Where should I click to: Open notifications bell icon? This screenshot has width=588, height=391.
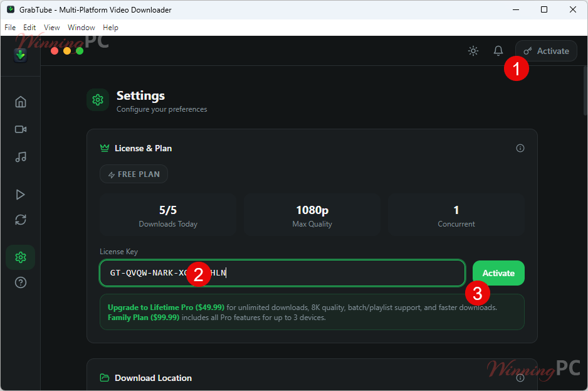pos(498,51)
